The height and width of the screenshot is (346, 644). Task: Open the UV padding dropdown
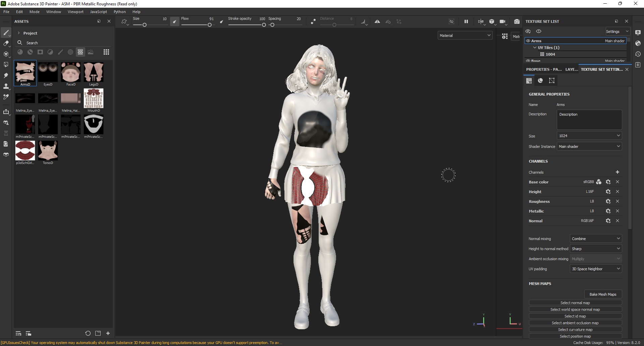click(x=596, y=269)
